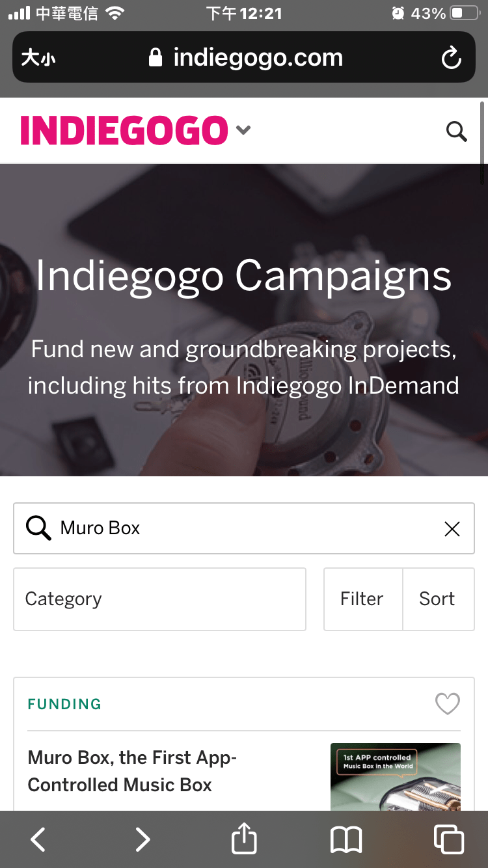Open the Safari share sheet
488x868 pixels.
[244, 839]
